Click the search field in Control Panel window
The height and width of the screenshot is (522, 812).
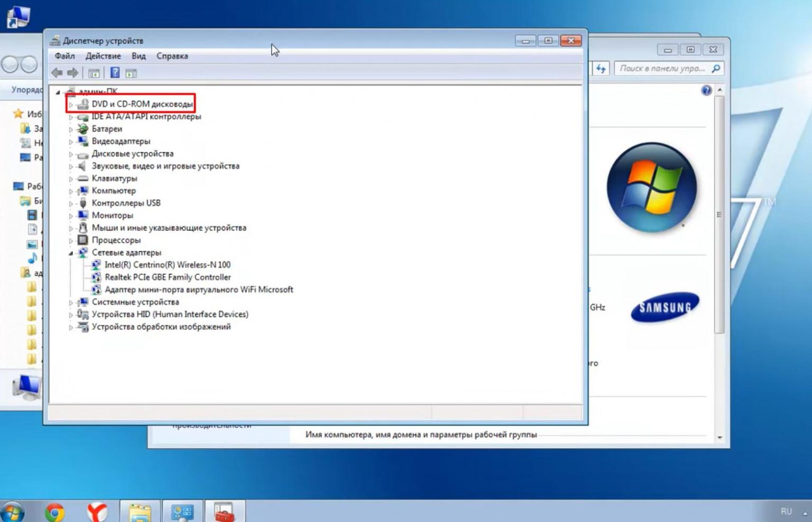[x=669, y=69]
